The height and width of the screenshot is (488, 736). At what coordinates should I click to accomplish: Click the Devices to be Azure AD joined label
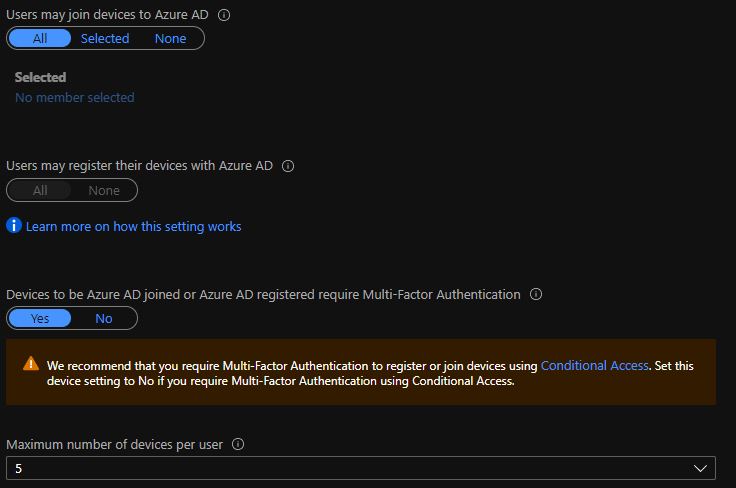click(263, 294)
